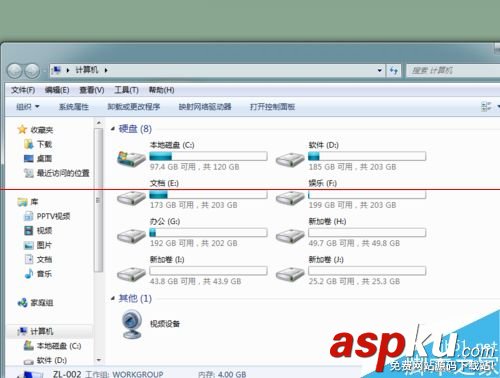Viewport: 500px width, 378px height.
Task: Click the search 计算机 input box
Action: click(x=453, y=71)
